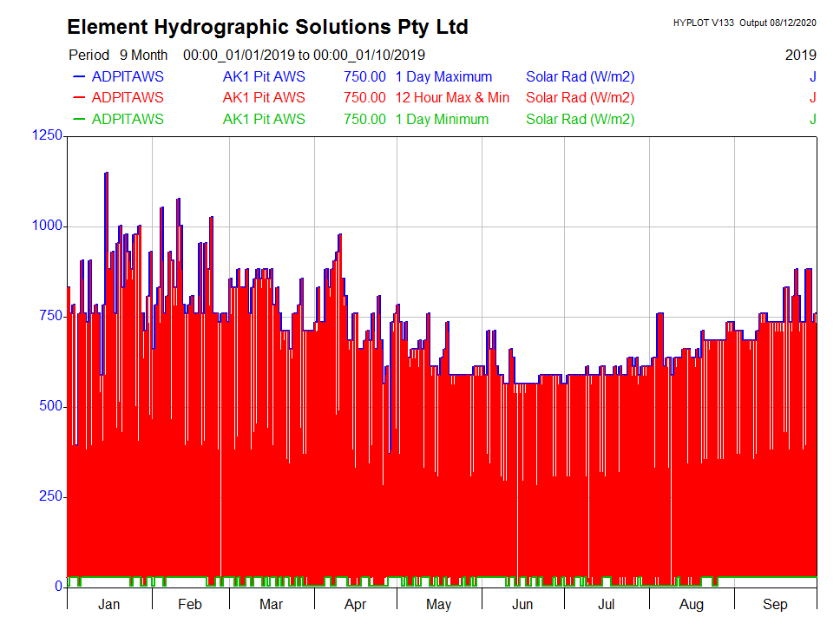This screenshot has width=840, height=630.
Task: Click the Apr month label on x-axis
Action: click(x=356, y=605)
